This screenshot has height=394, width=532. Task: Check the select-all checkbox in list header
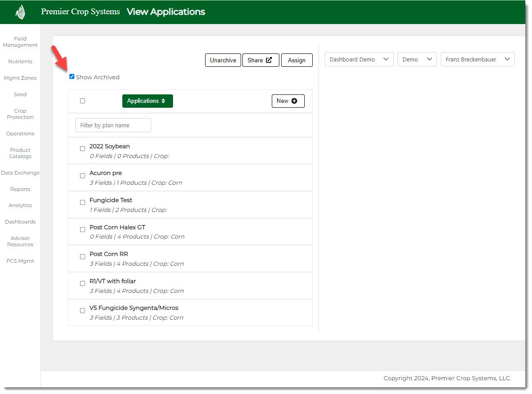point(82,101)
